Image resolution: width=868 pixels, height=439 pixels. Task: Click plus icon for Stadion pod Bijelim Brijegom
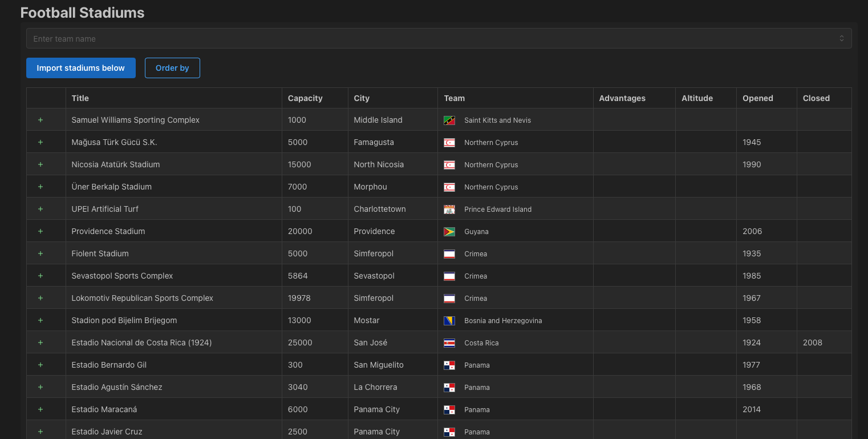click(40, 320)
